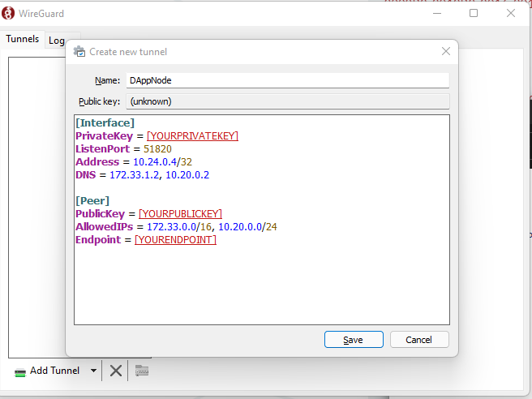Click the Endpoint keyword

click(98, 240)
